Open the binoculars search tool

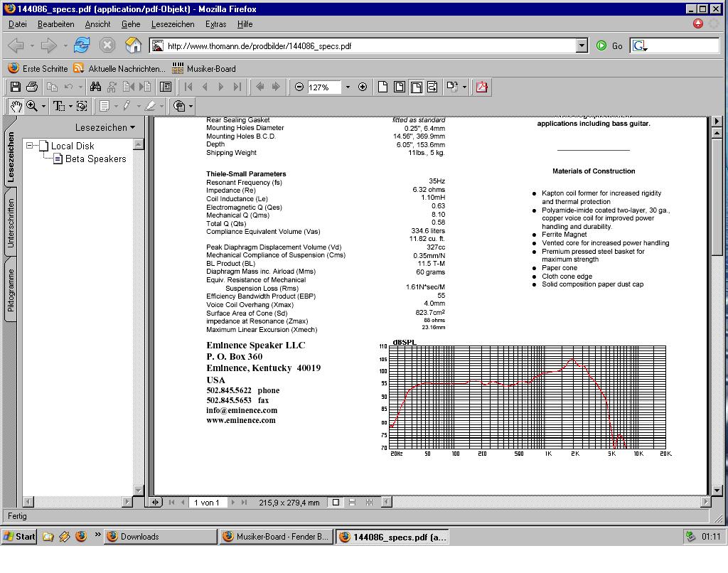pyautogui.click(x=95, y=87)
